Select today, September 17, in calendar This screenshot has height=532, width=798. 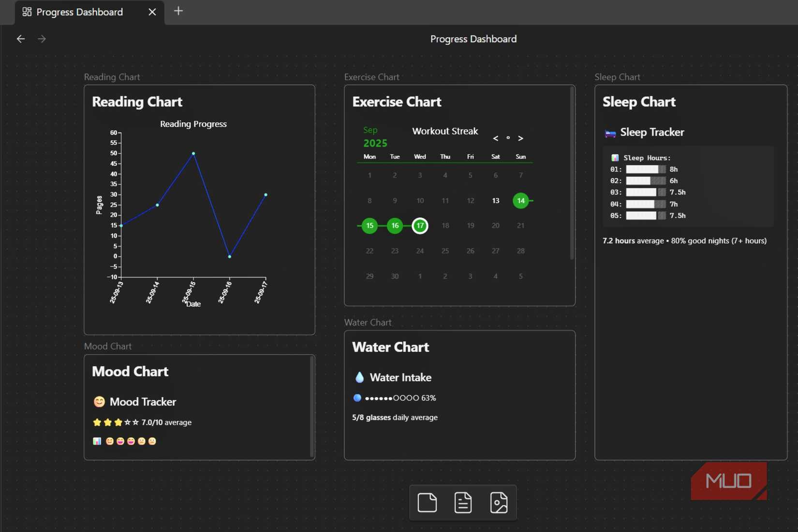[x=420, y=226]
